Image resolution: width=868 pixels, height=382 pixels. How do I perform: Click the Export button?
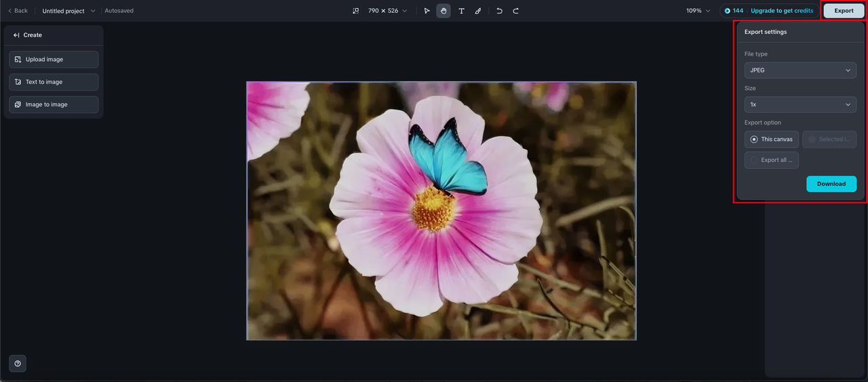click(844, 11)
